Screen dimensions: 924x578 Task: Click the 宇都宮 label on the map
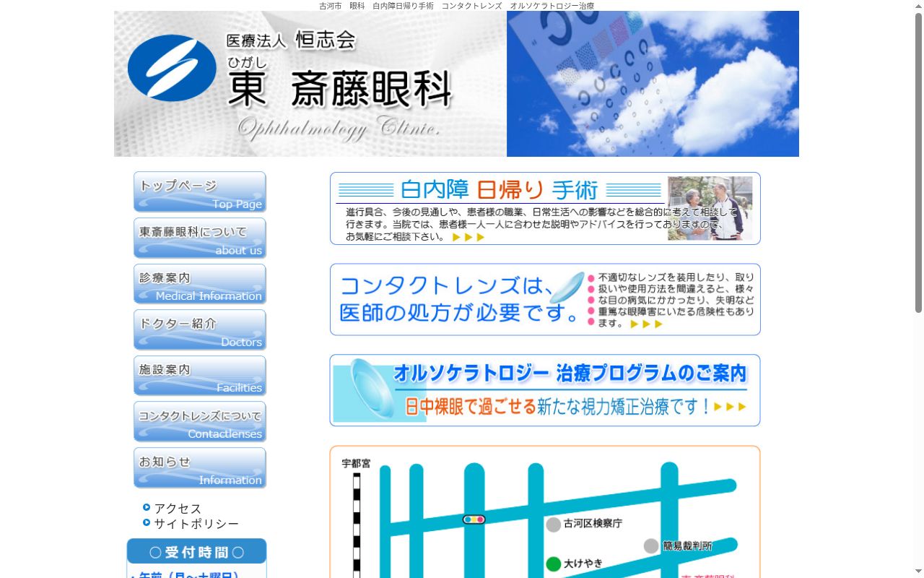coord(356,463)
